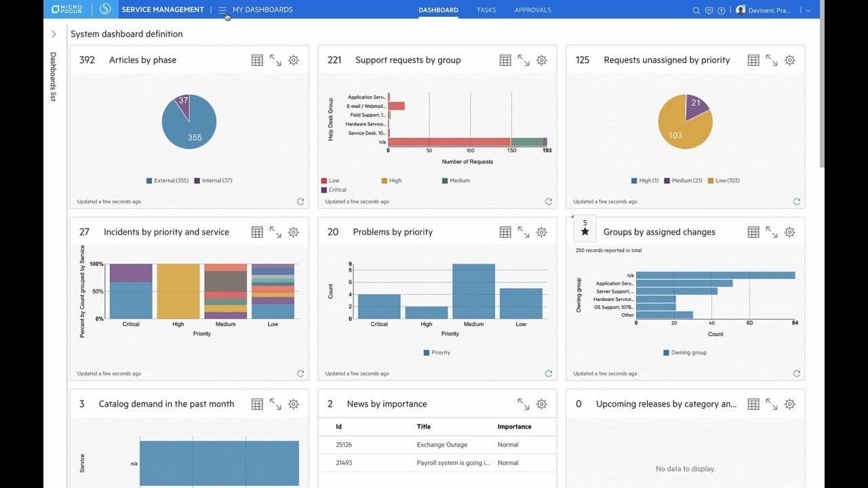This screenshot has width=868, height=488.
Task: Open the help question mark icon
Action: pyautogui.click(x=722, y=10)
